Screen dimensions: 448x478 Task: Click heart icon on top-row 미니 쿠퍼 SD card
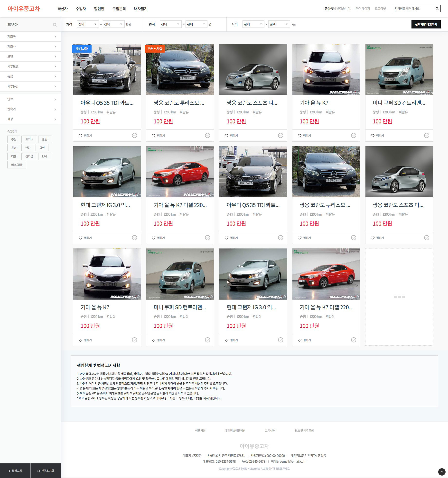(x=373, y=136)
